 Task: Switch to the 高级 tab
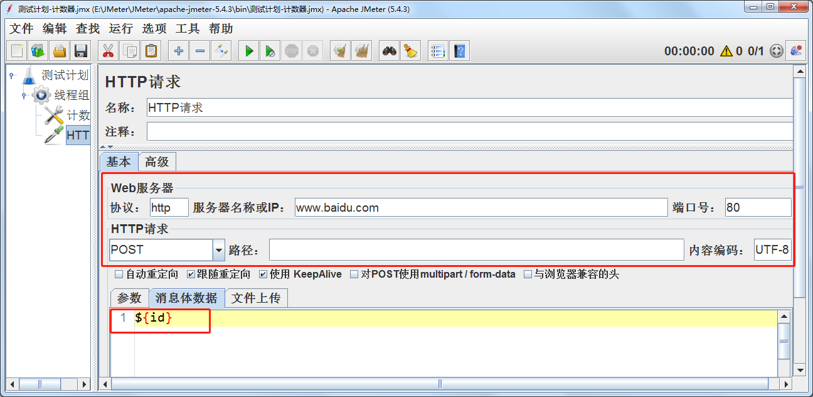(158, 162)
